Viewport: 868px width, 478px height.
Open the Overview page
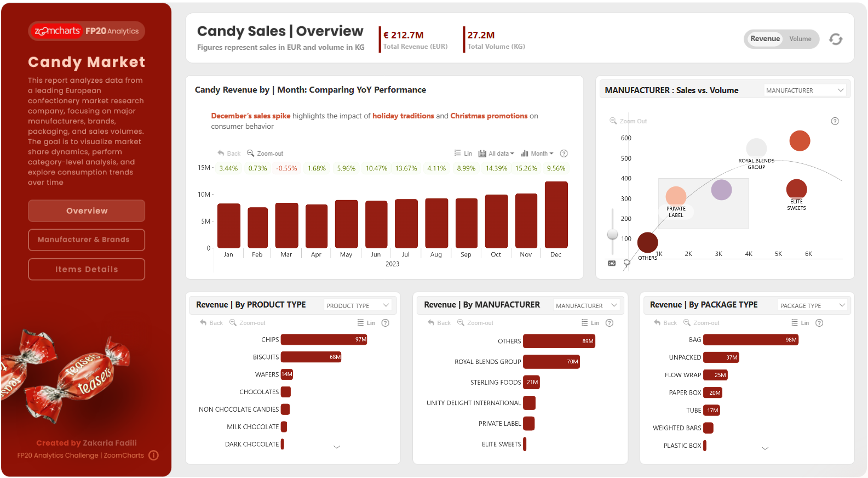click(x=87, y=210)
